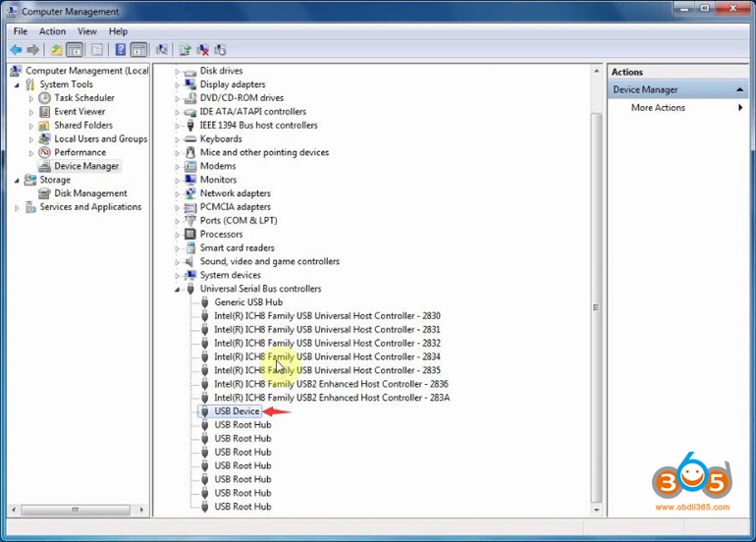The image size is (756, 542).
Task: Click the left pane scroll left arrow
Action: tap(14, 510)
